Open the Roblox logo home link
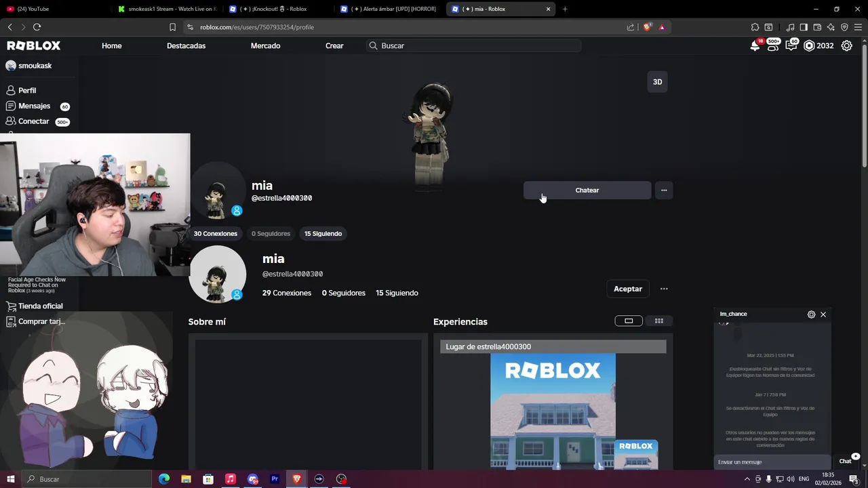Screen dimensions: 868x488 coord(33,45)
